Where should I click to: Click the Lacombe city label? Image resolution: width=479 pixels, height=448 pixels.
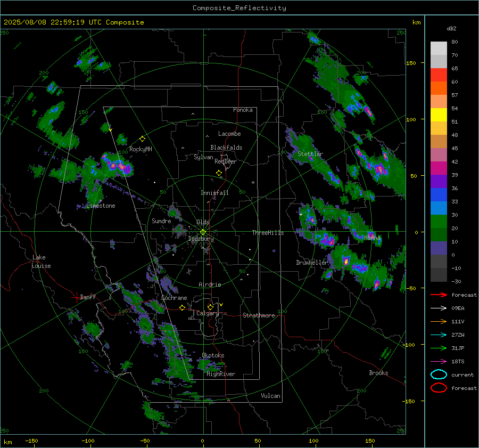pyautogui.click(x=229, y=134)
